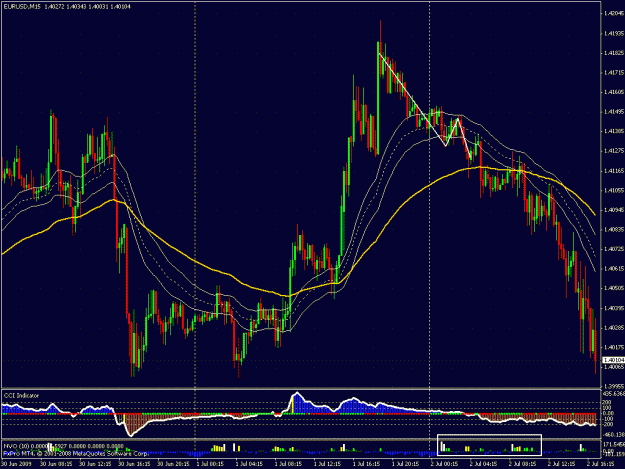Click the 1.41825 price axis label
625x469 pixels.
click(614, 53)
